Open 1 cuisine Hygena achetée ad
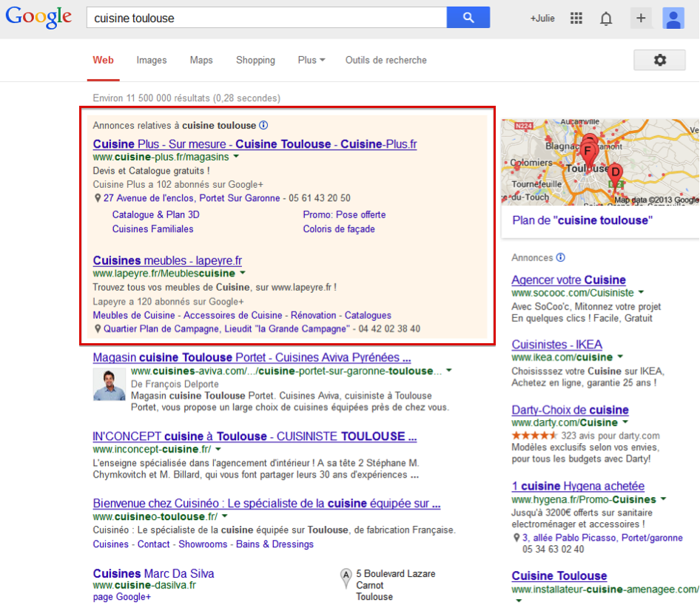Image resolution: width=700 pixels, height=605 pixels. (578, 486)
